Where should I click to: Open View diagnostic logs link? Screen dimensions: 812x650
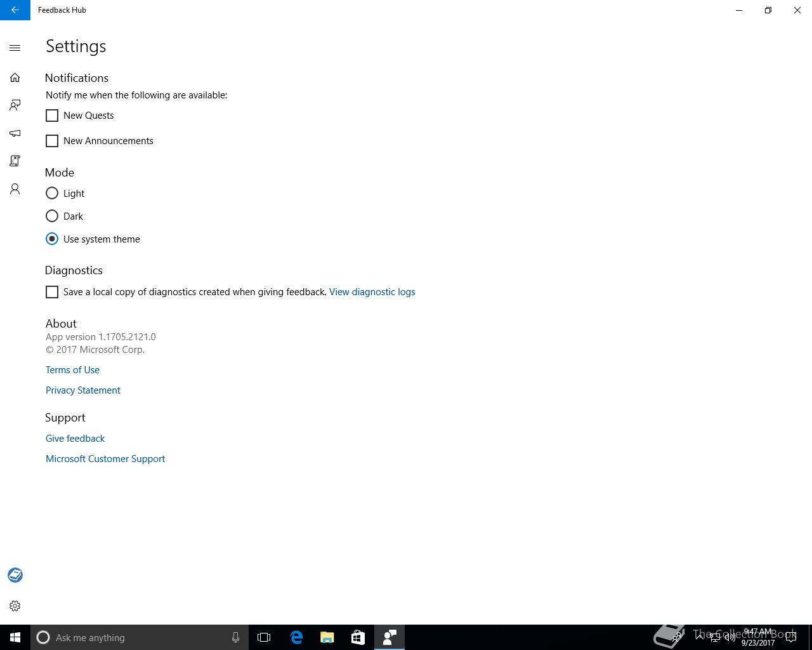coord(372,292)
